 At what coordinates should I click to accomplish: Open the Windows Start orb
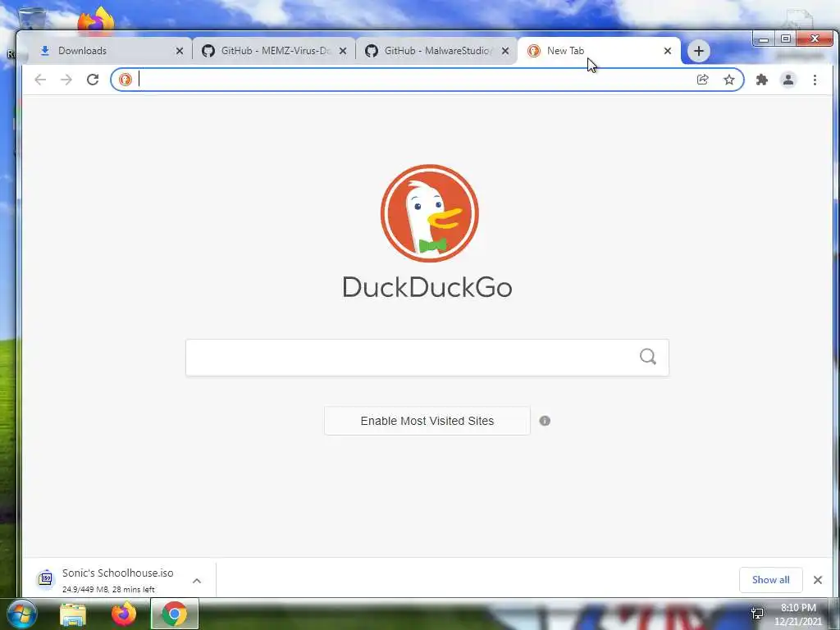click(x=21, y=614)
